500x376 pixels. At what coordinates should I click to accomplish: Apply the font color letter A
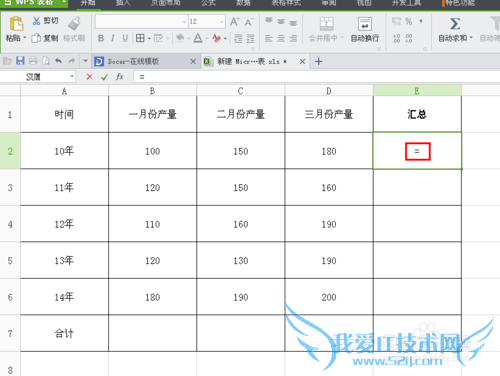(198, 38)
